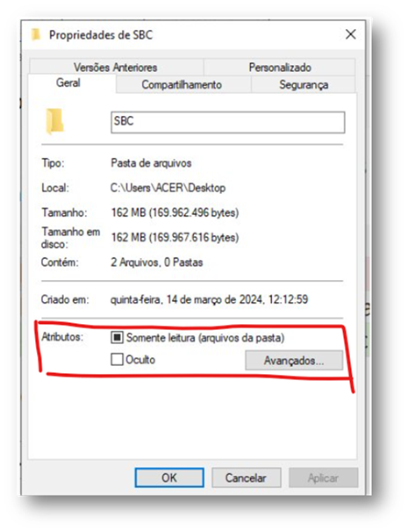
Task: Click the Criado em date text
Action: click(209, 299)
